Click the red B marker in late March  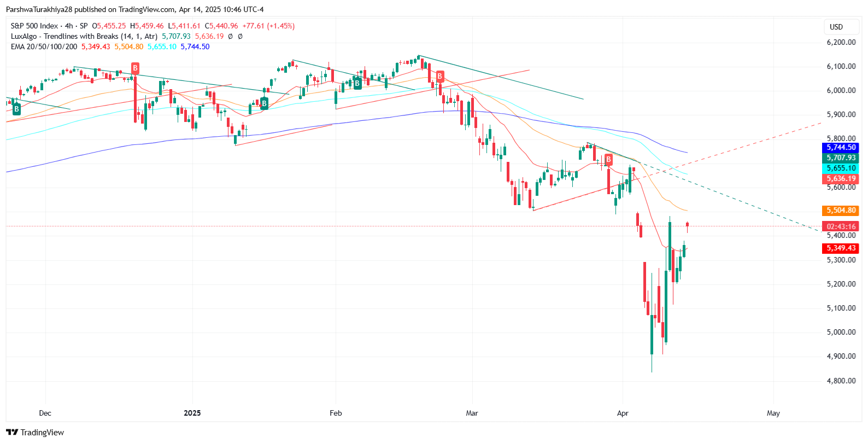click(x=608, y=159)
